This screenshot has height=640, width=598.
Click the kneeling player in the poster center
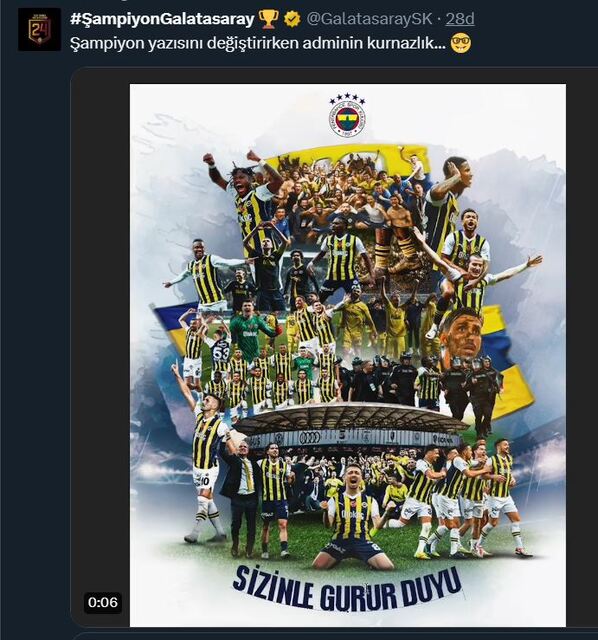[351, 517]
